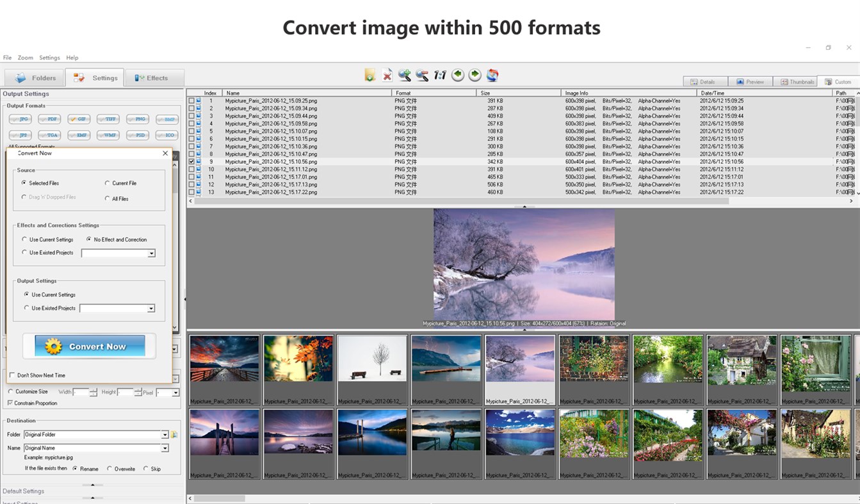Click the remove file icon with red X
This screenshot has height=504, width=860.
387,75
